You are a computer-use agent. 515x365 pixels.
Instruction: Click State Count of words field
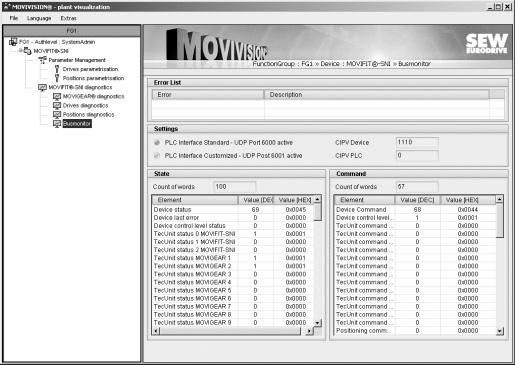tap(235, 187)
